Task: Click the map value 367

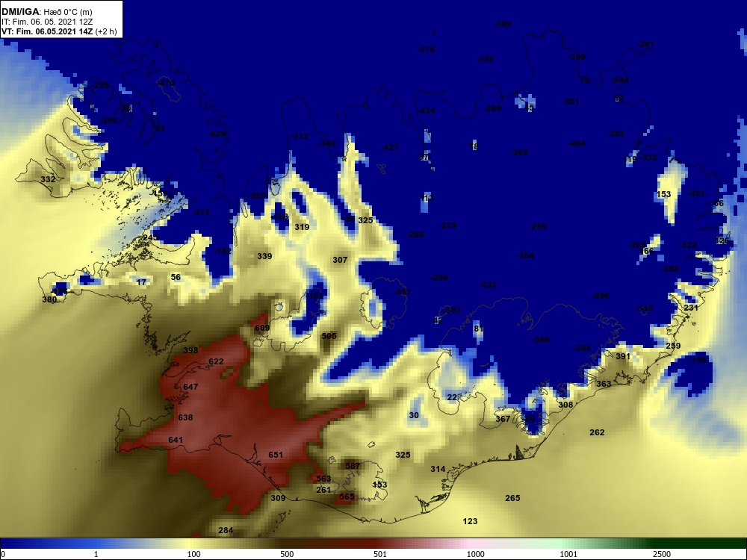Action: tap(503, 419)
